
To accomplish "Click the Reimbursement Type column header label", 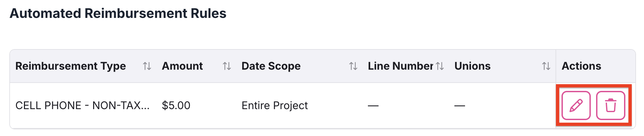I will 71,66.
